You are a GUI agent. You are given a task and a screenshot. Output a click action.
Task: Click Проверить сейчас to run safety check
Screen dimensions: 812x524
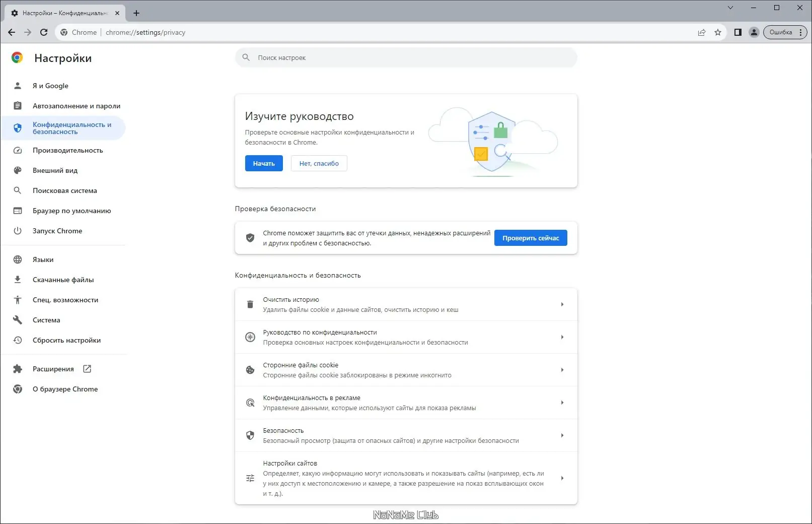[531, 237]
